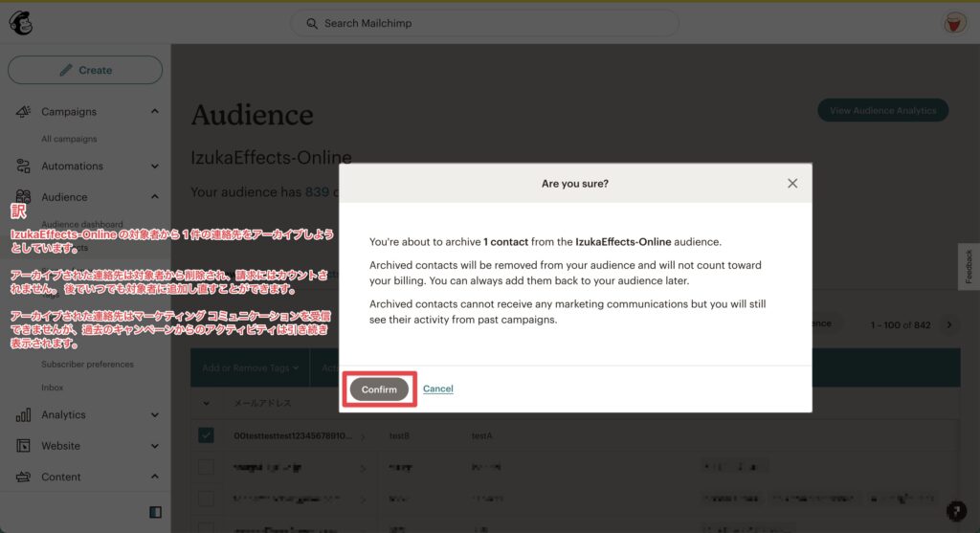Click the 1 - 100 of 842 text

(x=901, y=325)
